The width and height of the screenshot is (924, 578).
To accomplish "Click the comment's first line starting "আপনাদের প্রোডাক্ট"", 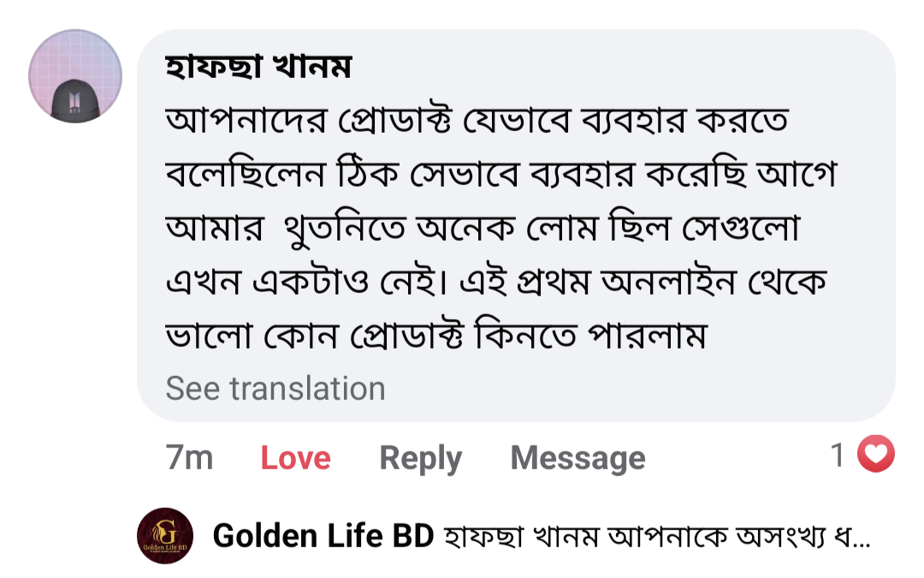I will coord(476,122).
